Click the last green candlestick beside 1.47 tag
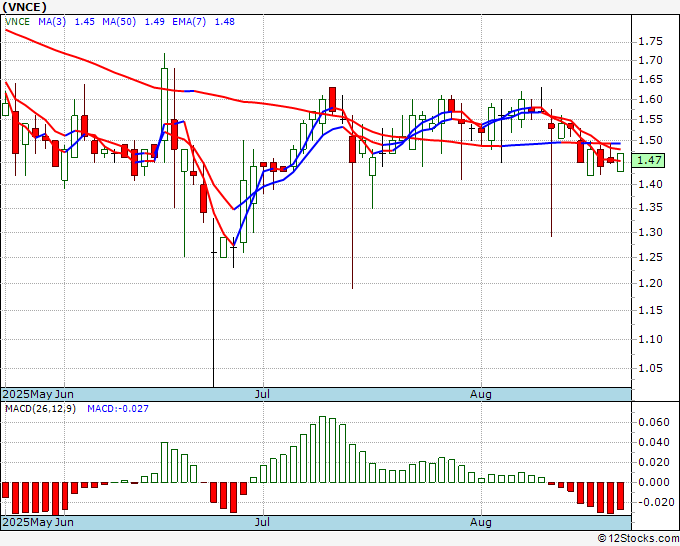680x546 pixels. point(621,162)
